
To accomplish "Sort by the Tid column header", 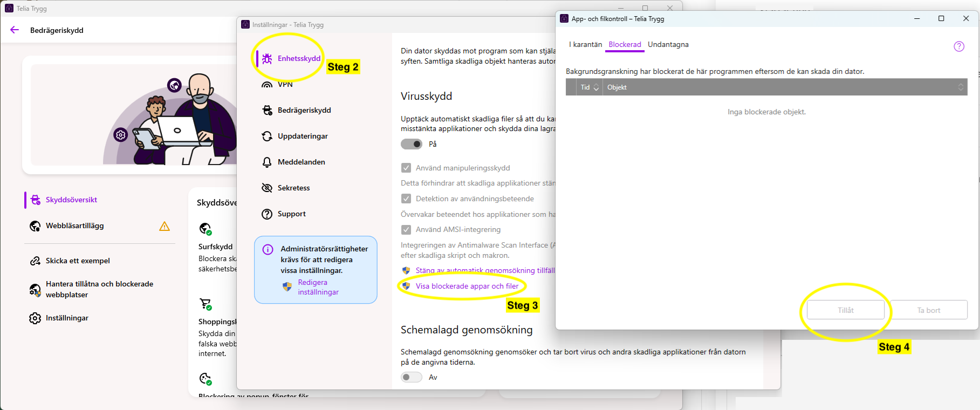I will click(590, 87).
